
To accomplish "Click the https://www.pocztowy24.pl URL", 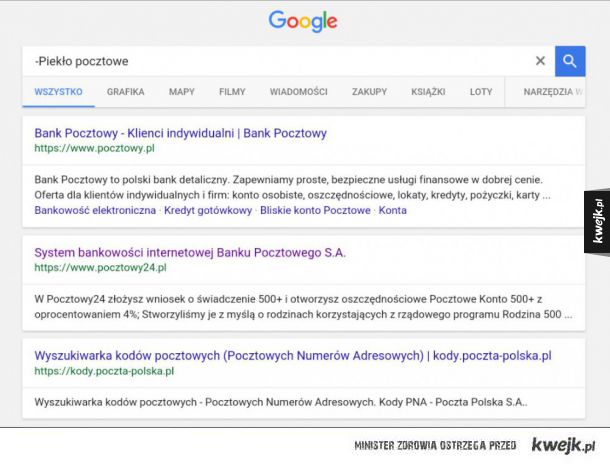I will click(x=100, y=268).
